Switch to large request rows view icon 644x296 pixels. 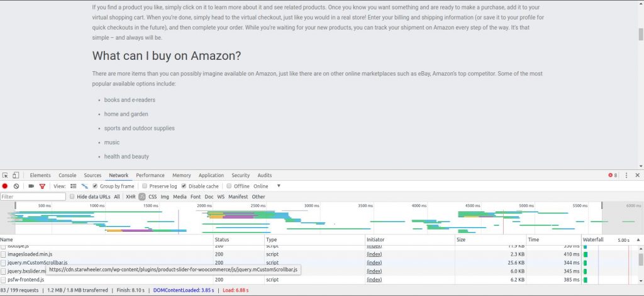(x=74, y=186)
